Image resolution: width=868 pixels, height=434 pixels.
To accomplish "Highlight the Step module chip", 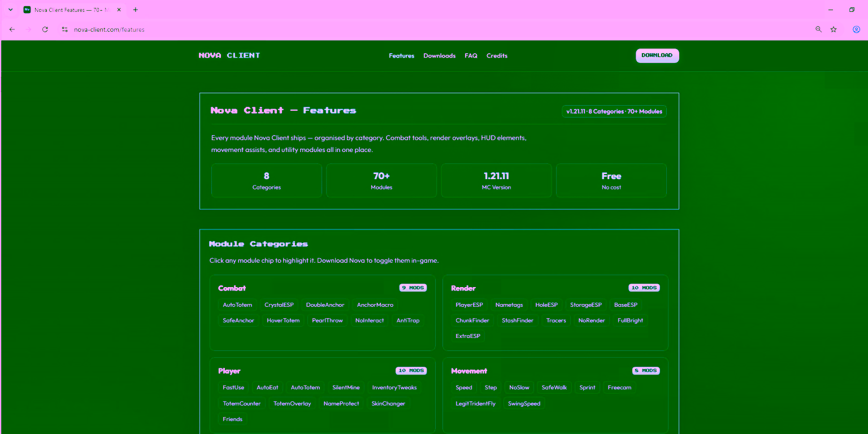I will pyautogui.click(x=491, y=388).
